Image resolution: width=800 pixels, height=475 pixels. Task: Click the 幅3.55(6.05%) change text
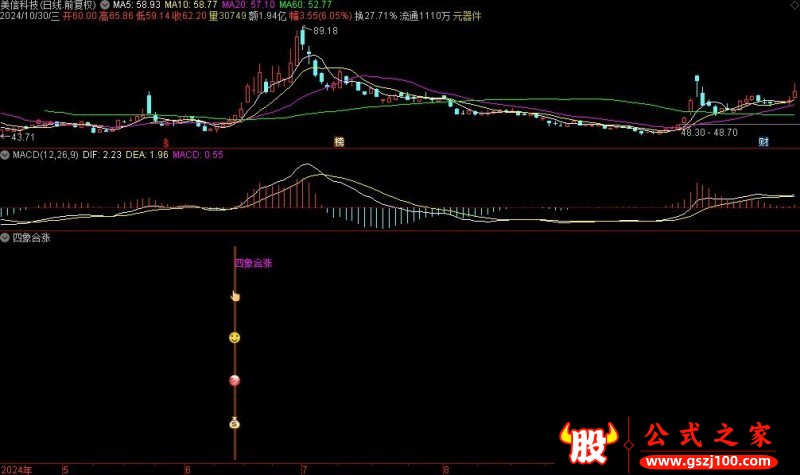320,16
